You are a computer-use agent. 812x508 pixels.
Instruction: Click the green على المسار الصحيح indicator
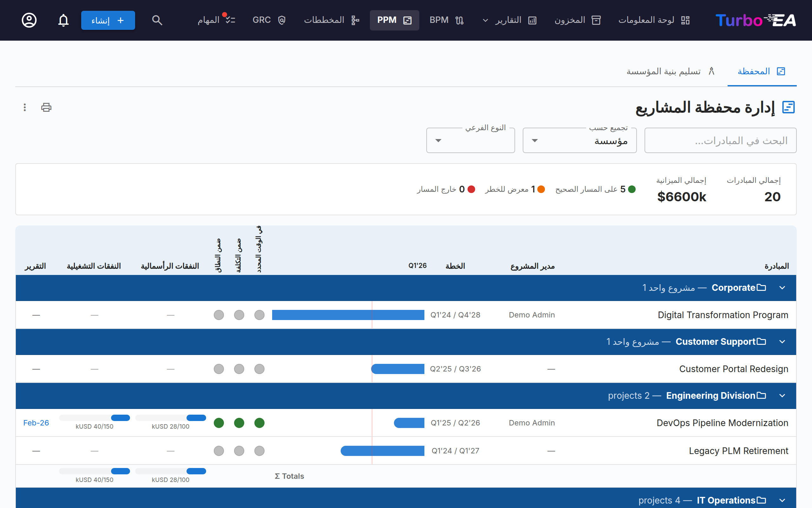(596, 189)
